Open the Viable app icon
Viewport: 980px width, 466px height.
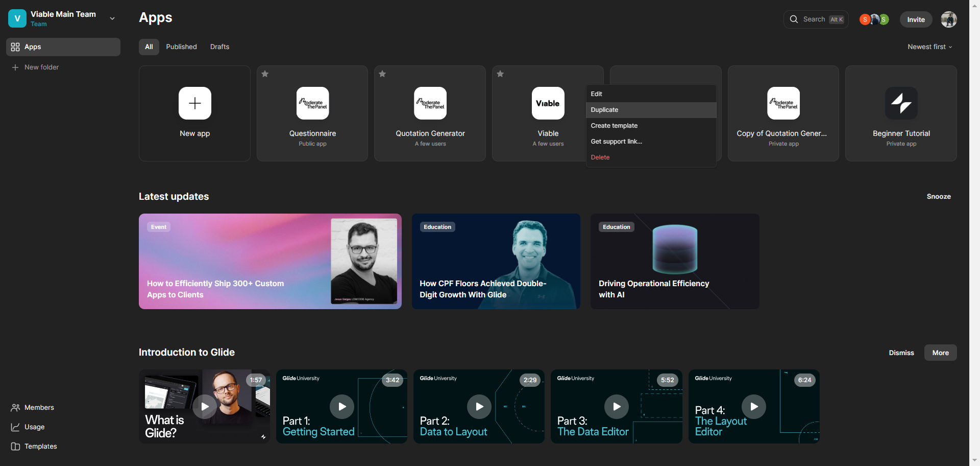pyautogui.click(x=548, y=103)
